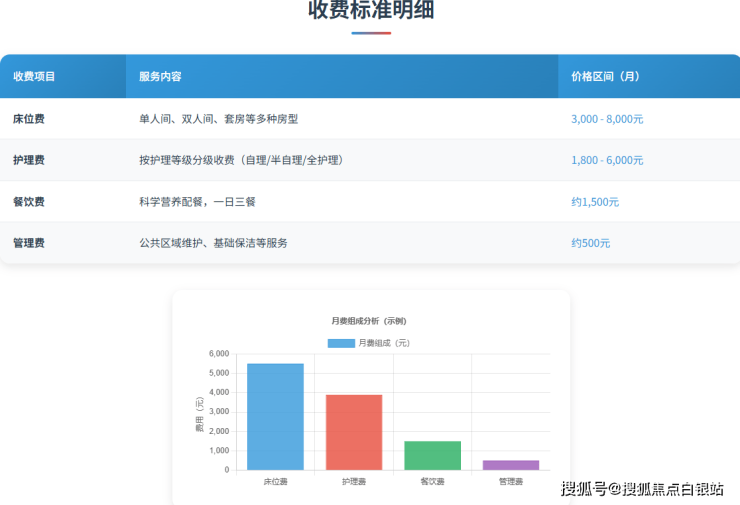
Task: Click the 价格区间（月） column header
Action: 605,77
